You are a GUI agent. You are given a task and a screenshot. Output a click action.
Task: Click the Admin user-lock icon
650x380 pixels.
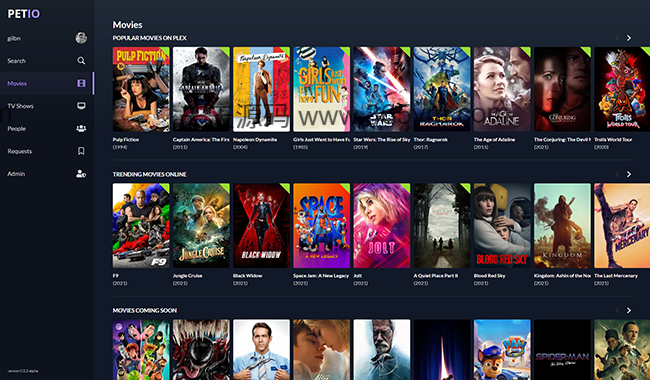(81, 174)
